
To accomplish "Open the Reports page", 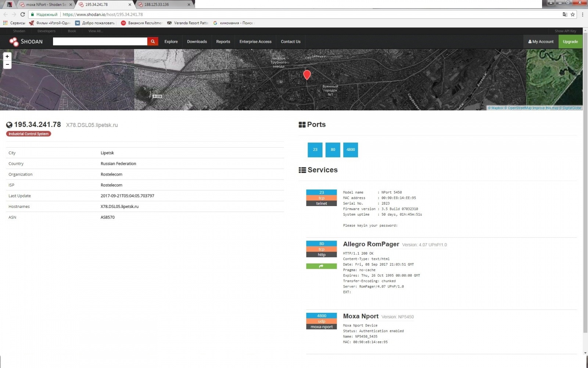I will 223,42.
